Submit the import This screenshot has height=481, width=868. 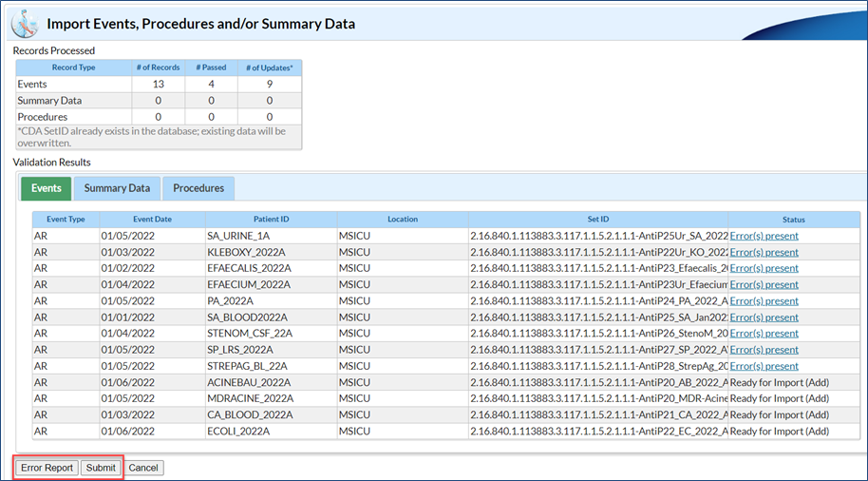101,468
